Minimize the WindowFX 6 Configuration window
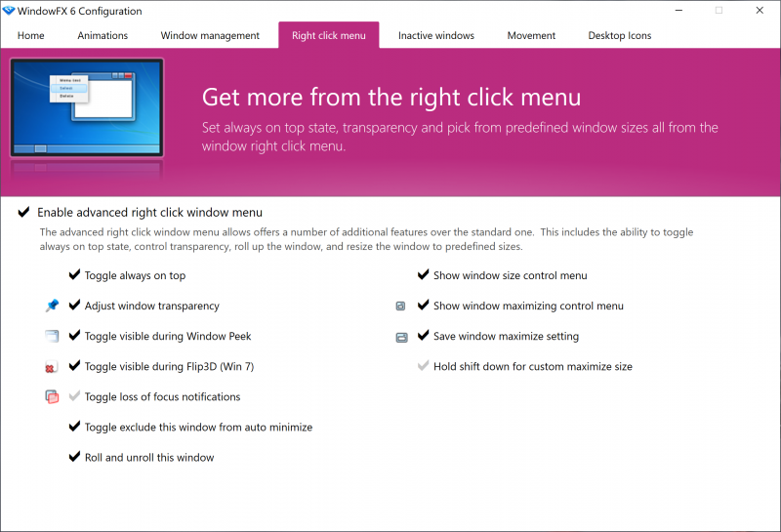This screenshot has height=532, width=781. [x=678, y=10]
